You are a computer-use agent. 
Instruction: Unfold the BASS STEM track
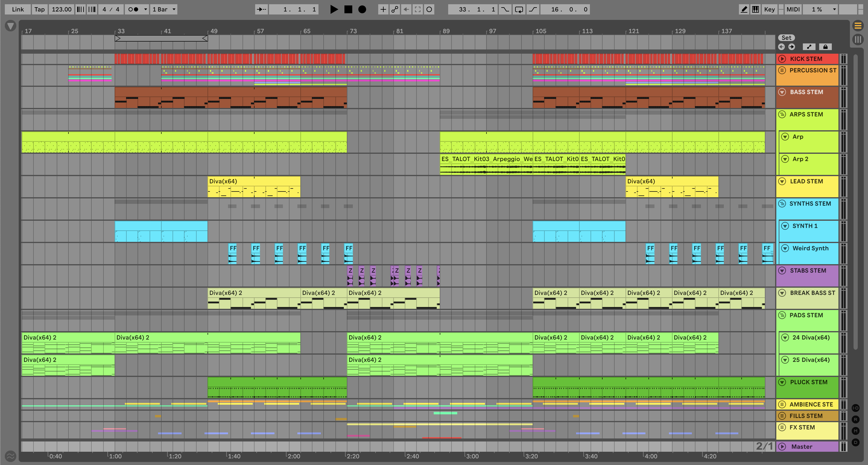pos(782,92)
